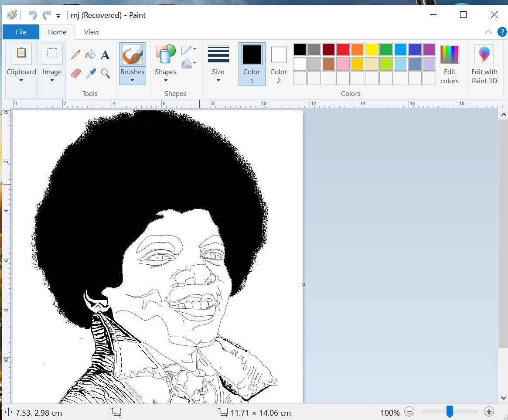Pick the yellow color swatch
The image size is (508, 420).
372,50
